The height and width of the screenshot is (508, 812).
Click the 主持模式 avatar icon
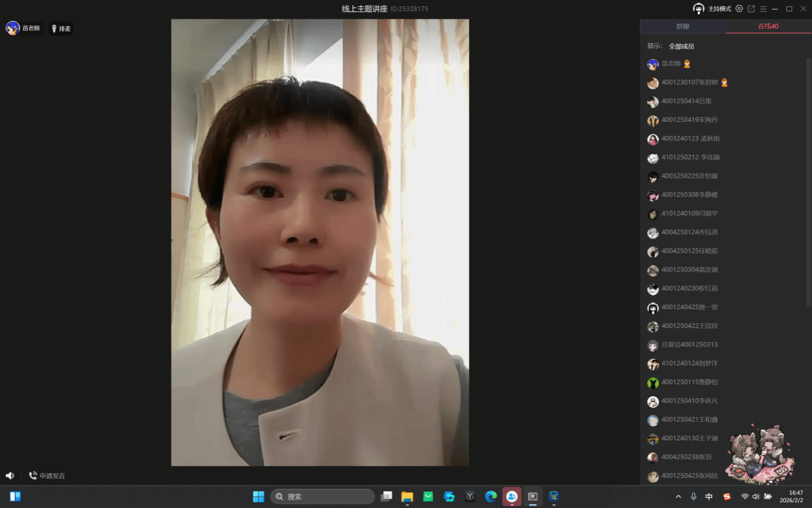pos(698,9)
